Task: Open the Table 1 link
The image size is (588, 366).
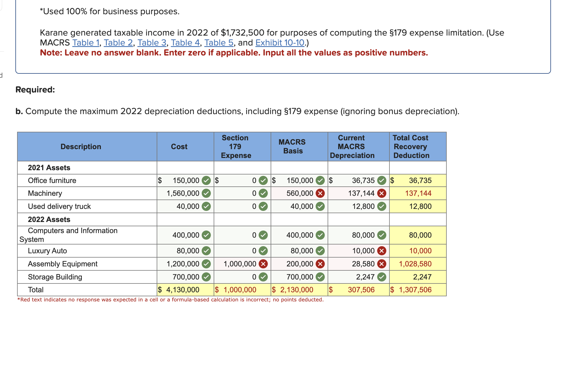Action: (x=85, y=43)
